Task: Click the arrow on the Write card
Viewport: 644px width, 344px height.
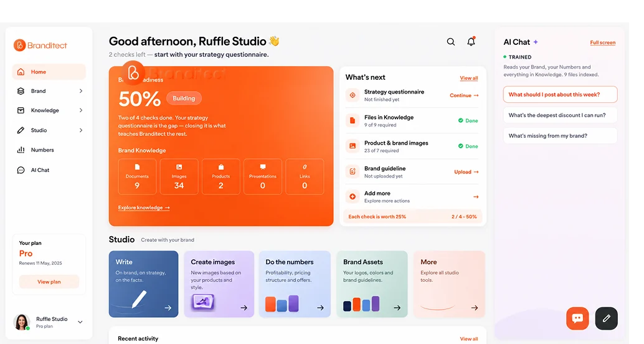Action: coord(168,308)
